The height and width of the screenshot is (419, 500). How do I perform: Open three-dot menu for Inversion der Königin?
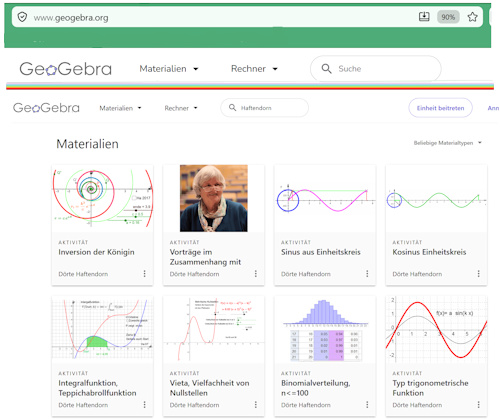pos(144,274)
